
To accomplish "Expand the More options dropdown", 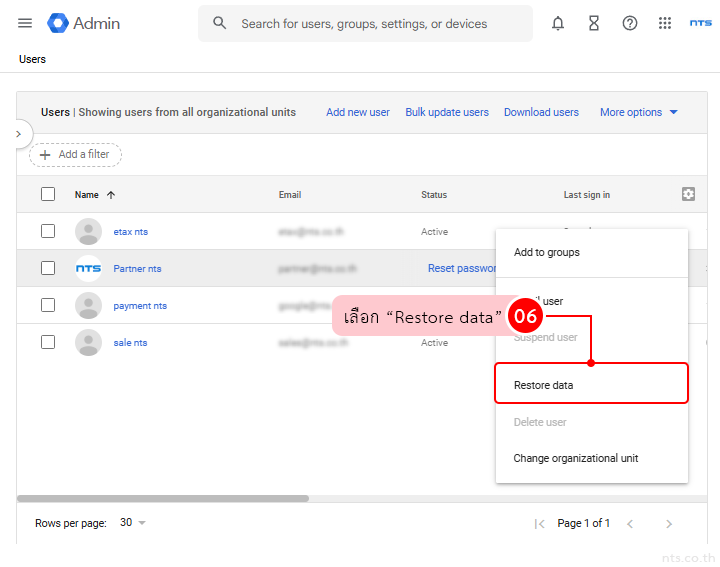I will tap(639, 112).
